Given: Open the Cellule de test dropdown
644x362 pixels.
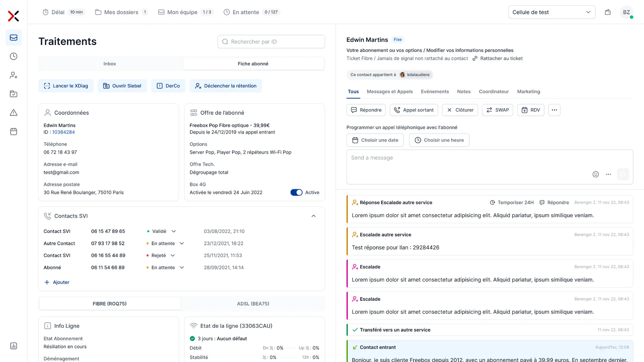Looking at the screenshot, I should pos(551,12).
